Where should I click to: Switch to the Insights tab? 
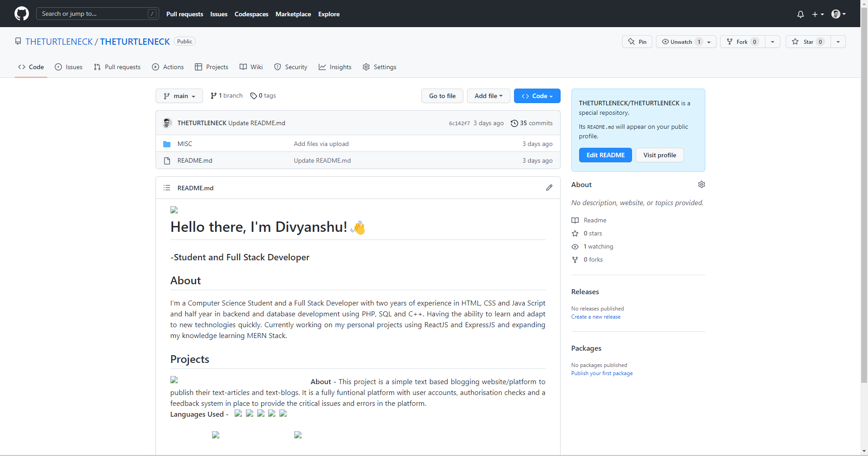pyautogui.click(x=335, y=67)
